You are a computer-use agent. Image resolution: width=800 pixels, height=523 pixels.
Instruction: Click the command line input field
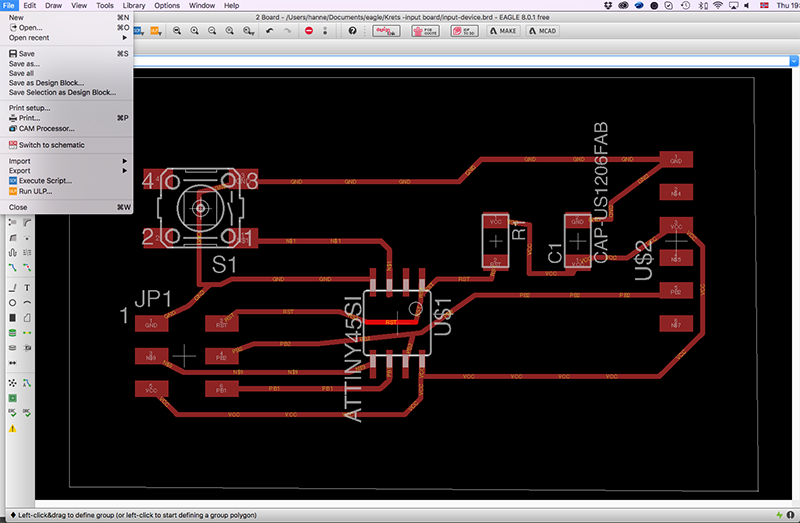pos(461,61)
